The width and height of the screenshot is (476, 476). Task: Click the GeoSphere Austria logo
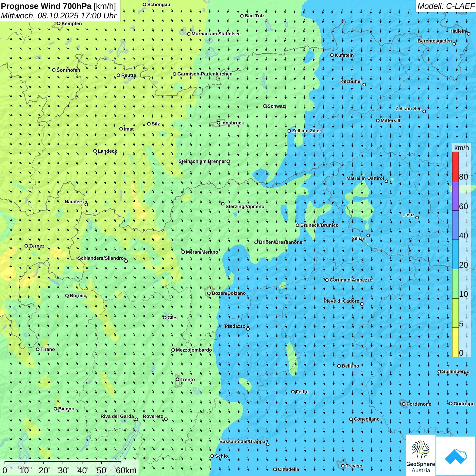tap(421, 455)
